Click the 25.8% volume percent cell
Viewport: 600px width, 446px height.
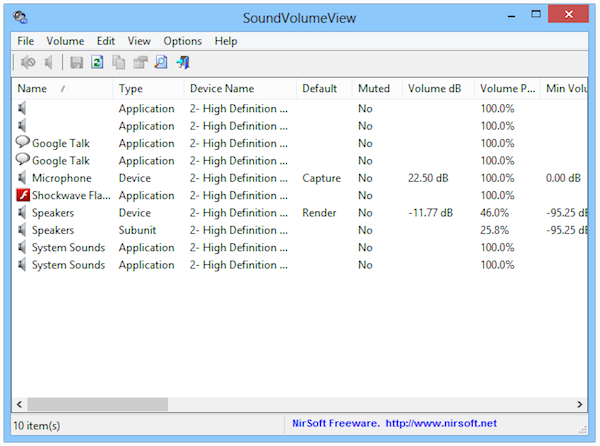(494, 230)
